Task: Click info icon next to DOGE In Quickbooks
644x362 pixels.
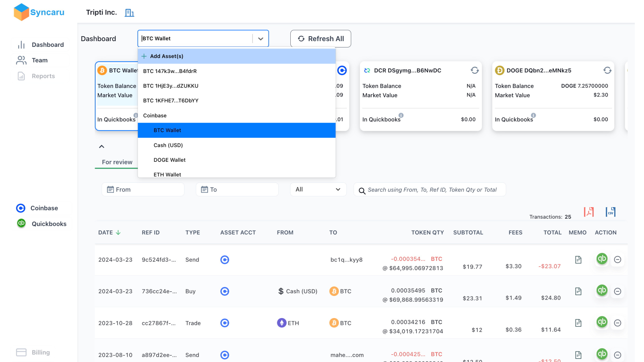Action: pos(533,115)
